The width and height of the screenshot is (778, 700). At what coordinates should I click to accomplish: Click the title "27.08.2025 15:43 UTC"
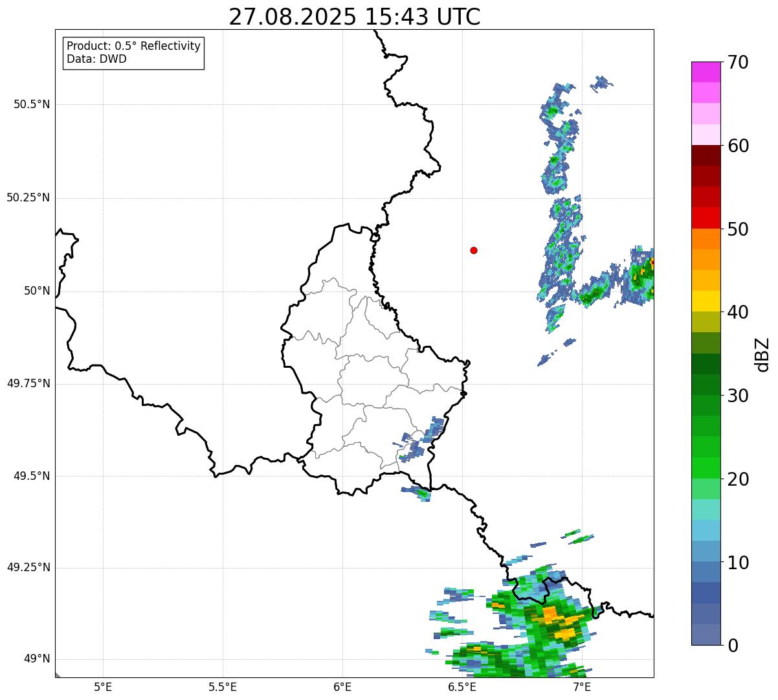click(355, 17)
